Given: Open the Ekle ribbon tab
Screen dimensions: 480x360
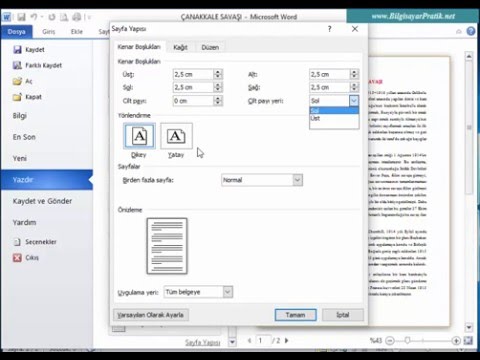Looking at the screenshot, I should [x=77, y=32].
